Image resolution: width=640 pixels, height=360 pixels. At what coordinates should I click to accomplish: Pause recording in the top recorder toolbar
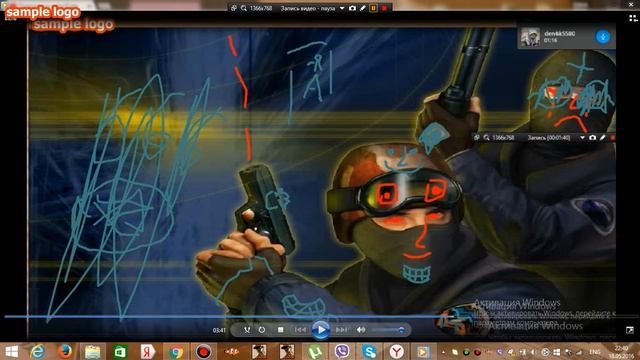(x=373, y=8)
